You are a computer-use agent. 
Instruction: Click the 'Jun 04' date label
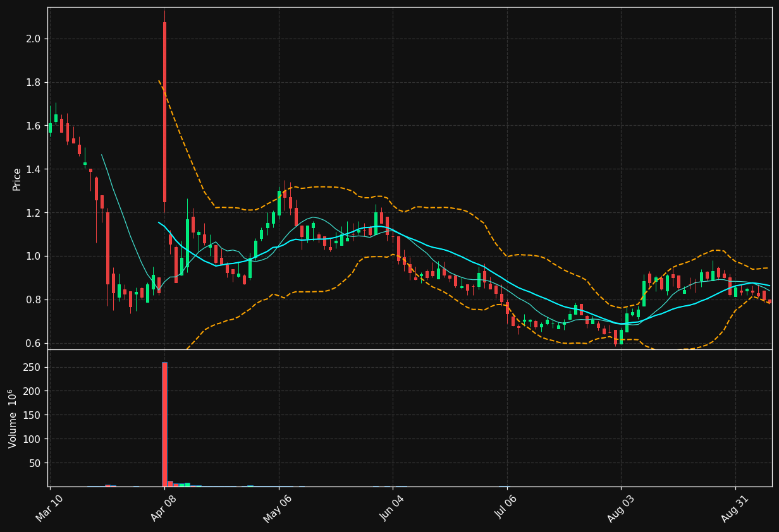(392, 508)
